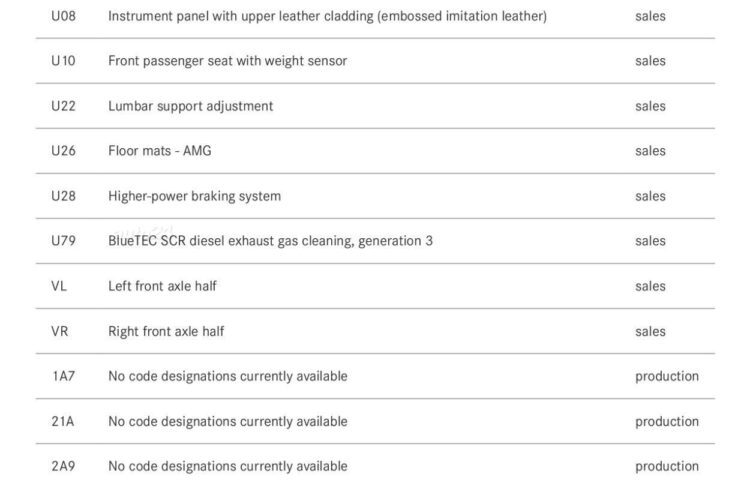The height and width of the screenshot is (480, 750).
Task: Click the U79 option code
Action: 63,241
